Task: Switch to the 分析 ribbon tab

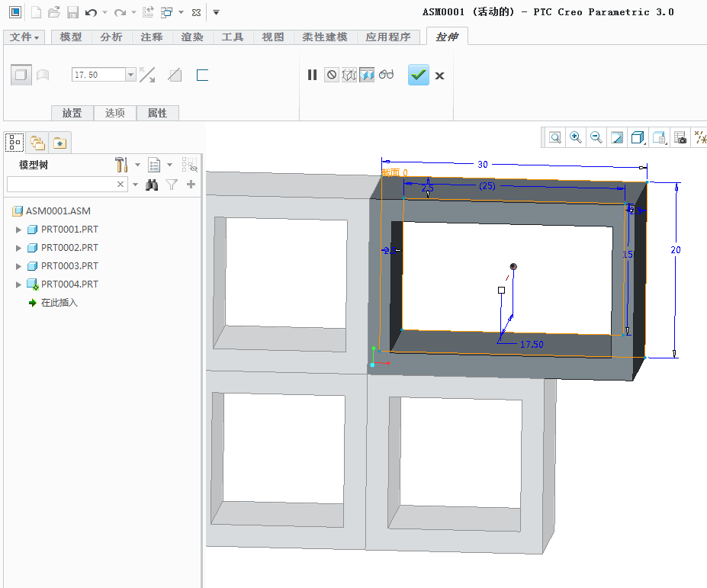Action: [x=111, y=37]
